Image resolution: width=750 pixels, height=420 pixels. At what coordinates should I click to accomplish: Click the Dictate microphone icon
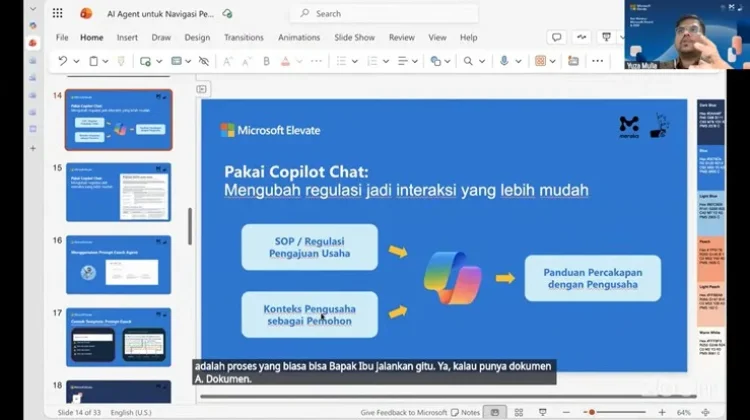pyautogui.click(x=504, y=61)
